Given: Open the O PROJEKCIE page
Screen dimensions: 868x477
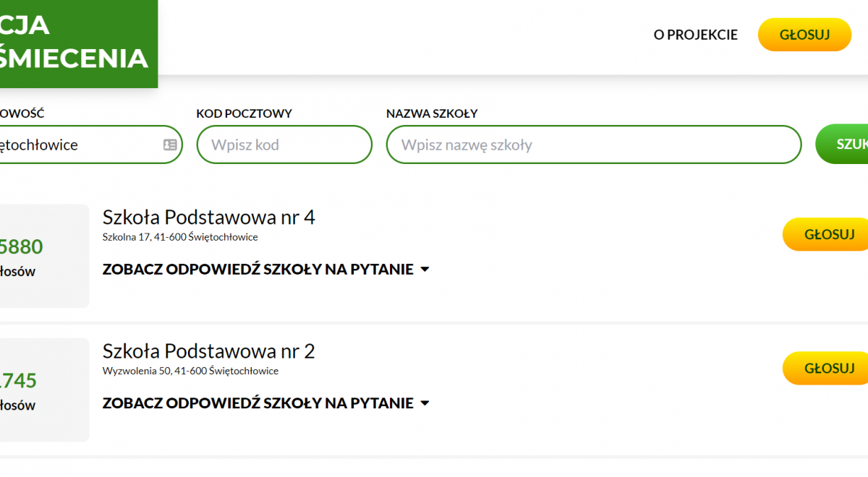Looking at the screenshot, I should tap(695, 35).
